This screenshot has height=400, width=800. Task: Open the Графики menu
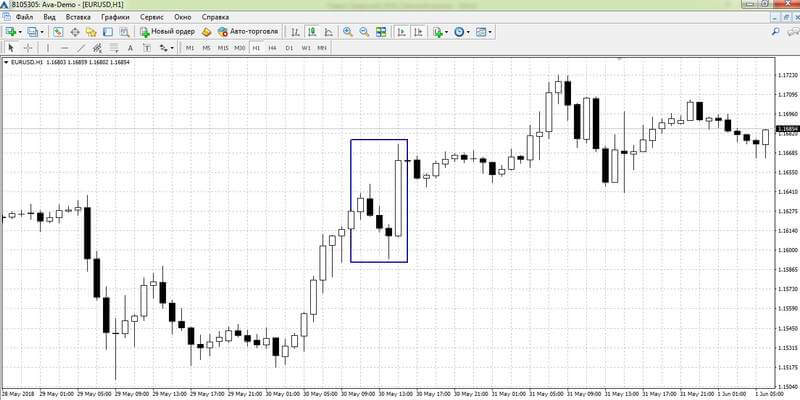115,17
